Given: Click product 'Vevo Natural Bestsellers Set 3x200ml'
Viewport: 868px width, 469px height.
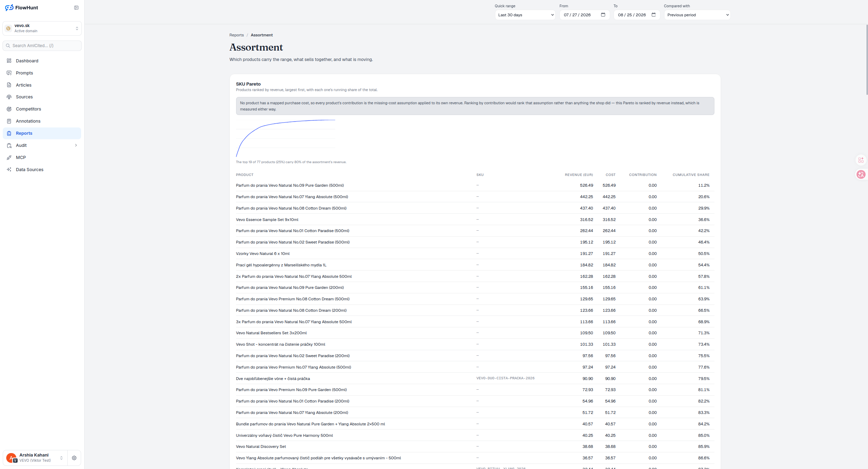Looking at the screenshot, I should 271,333.
